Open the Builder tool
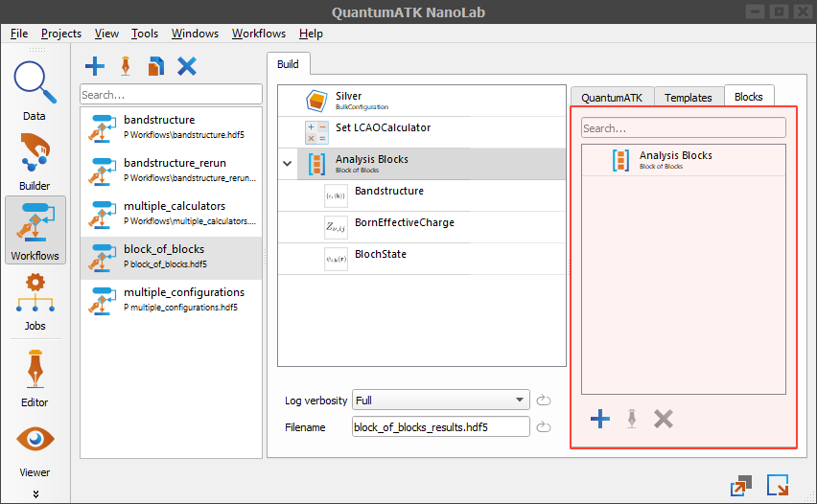 point(35,162)
